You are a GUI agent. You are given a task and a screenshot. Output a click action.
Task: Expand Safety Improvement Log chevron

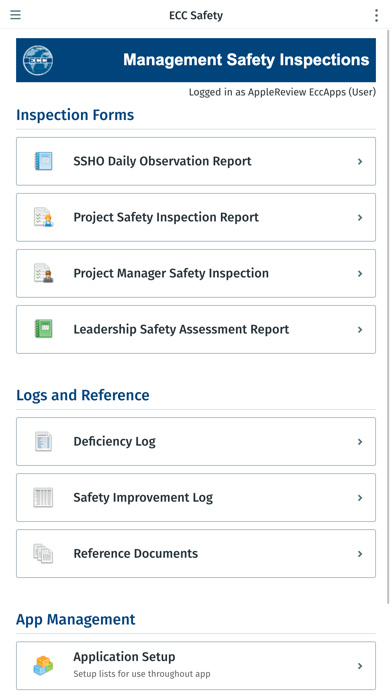360,498
